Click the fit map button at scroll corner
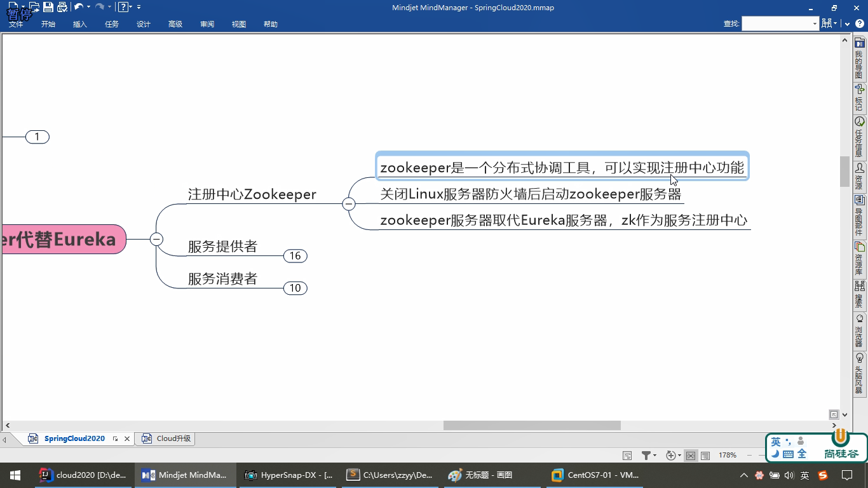Viewport: 868px width, 488px height. [x=834, y=414]
